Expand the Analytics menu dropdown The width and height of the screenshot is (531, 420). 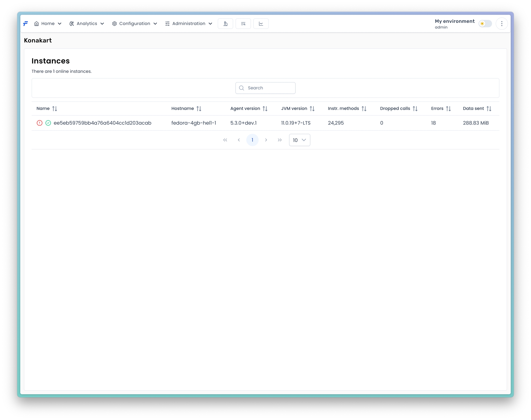(87, 24)
